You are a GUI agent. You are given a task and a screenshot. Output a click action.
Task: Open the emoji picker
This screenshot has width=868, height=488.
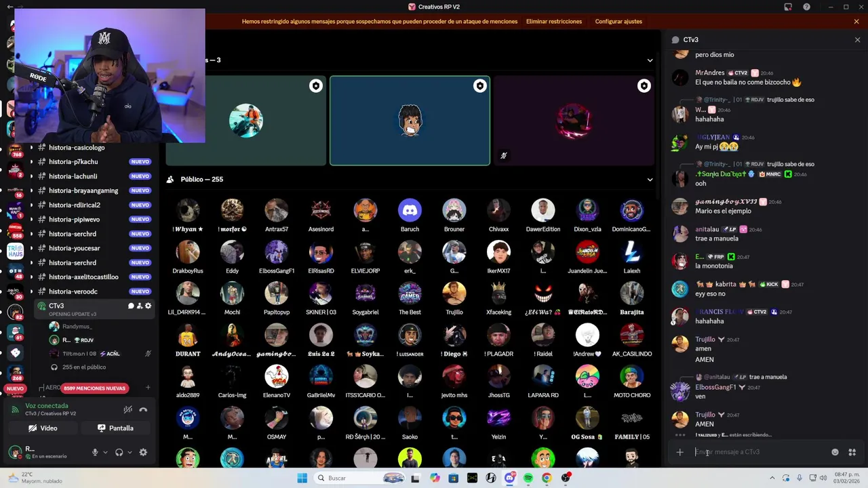click(x=835, y=452)
